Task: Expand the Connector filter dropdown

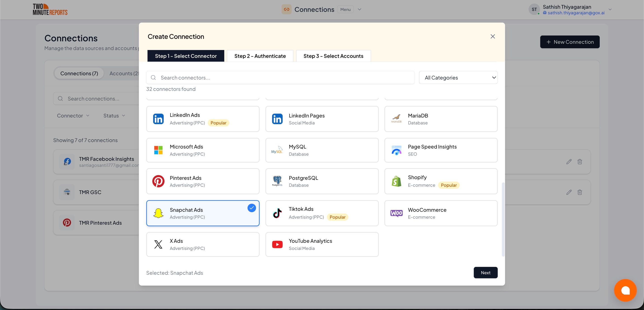Action: (x=73, y=116)
